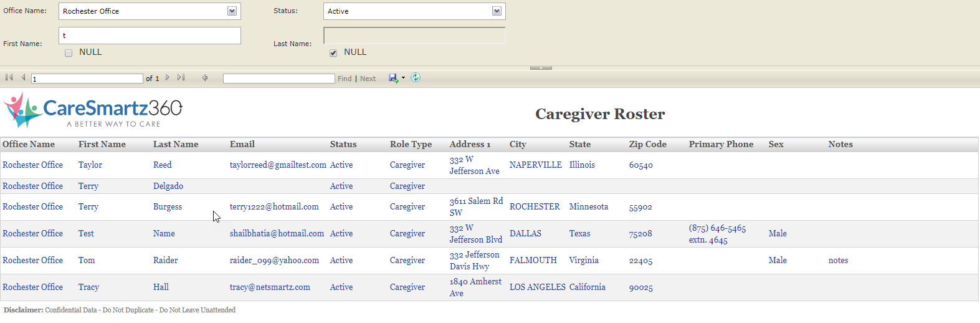Click the notes cell in Tom Raider row
The height and width of the screenshot is (323, 980).
839,260
